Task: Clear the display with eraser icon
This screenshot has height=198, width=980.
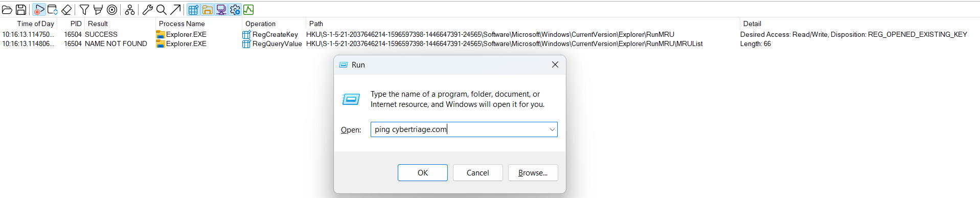Action: coord(66,10)
